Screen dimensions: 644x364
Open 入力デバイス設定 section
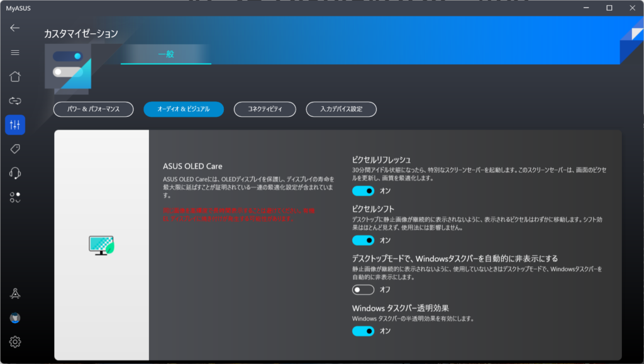pyautogui.click(x=341, y=109)
